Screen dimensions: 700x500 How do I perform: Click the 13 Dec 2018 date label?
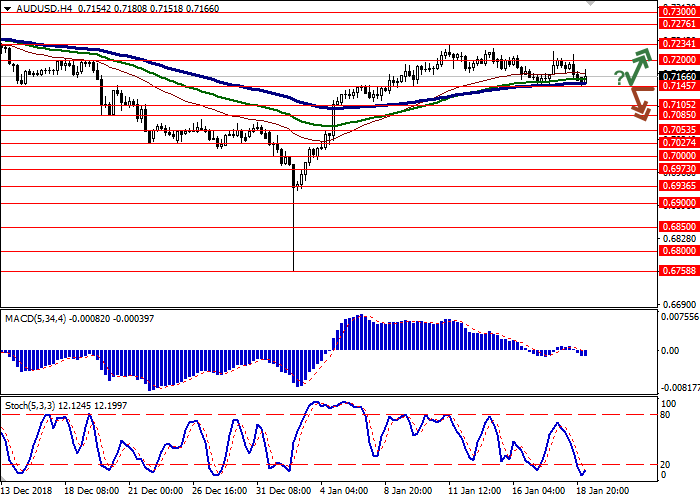click(27, 491)
